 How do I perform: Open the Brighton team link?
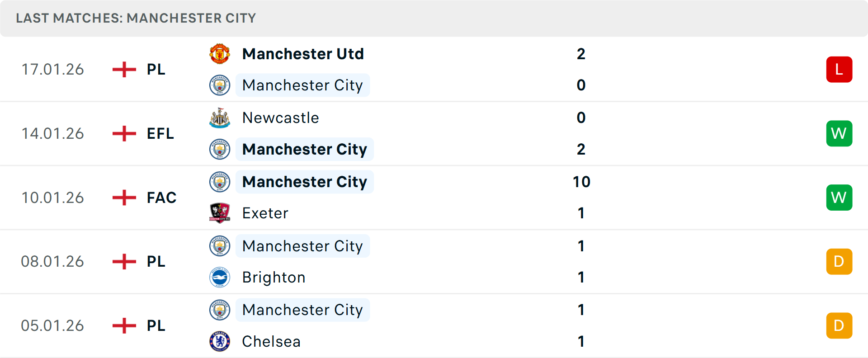point(274,277)
